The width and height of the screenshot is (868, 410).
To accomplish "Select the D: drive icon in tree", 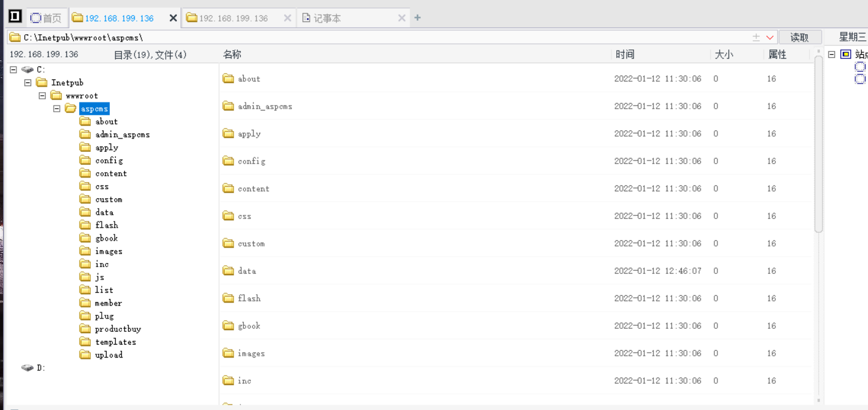I will coord(27,368).
